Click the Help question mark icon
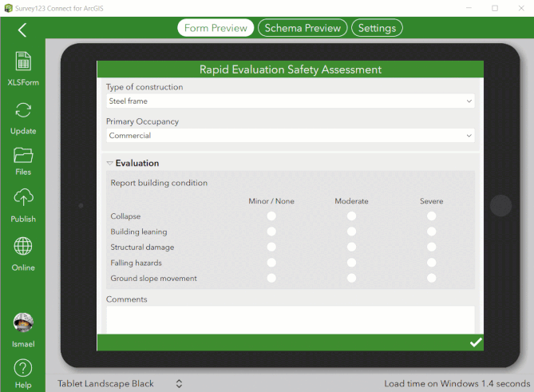534x392 pixels. 23,368
